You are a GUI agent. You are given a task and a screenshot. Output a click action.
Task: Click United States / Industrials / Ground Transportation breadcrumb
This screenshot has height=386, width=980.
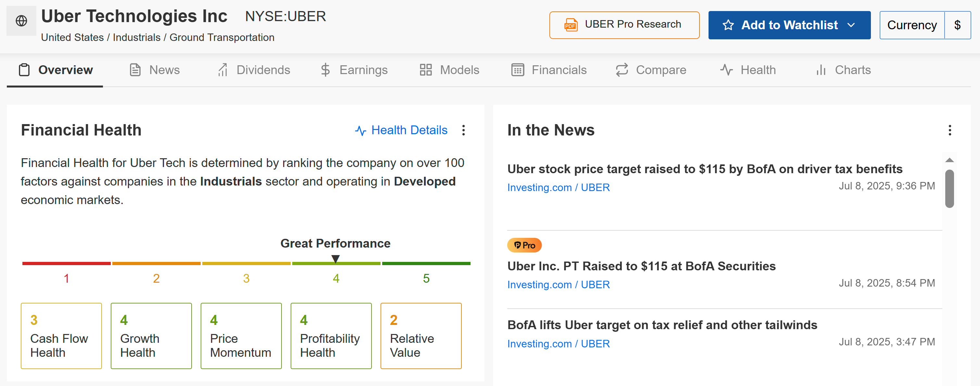click(x=157, y=37)
